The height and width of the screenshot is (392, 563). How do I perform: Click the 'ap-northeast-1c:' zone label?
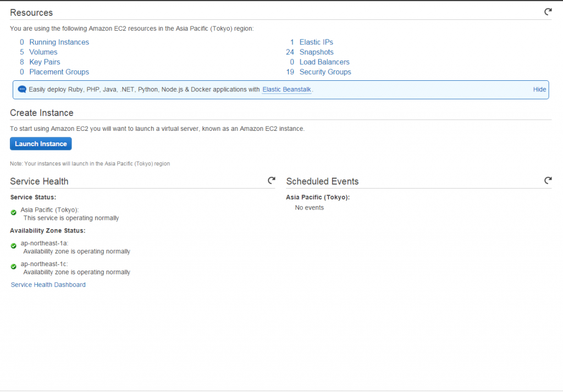(44, 264)
